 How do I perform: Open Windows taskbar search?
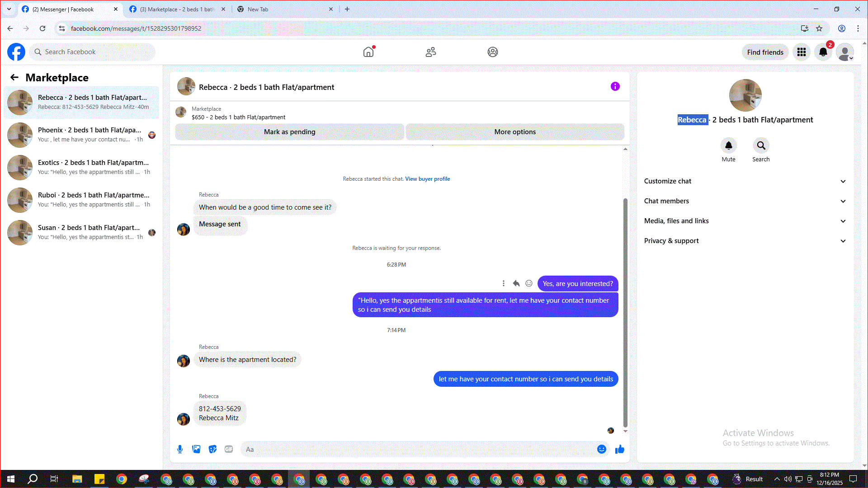[33, 479]
